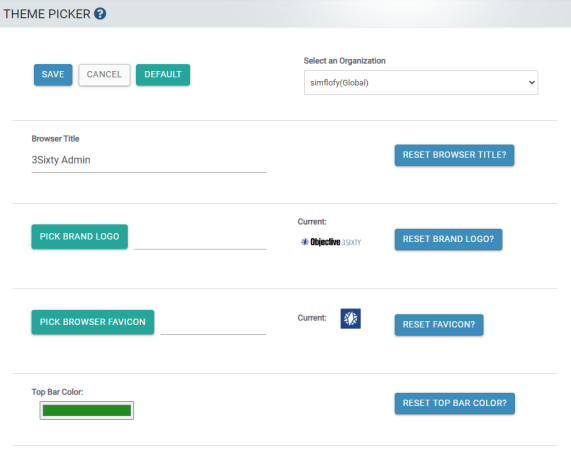This screenshot has height=450, width=571.
Task: Click the Objective 3Sixty brand logo
Action: (331, 242)
